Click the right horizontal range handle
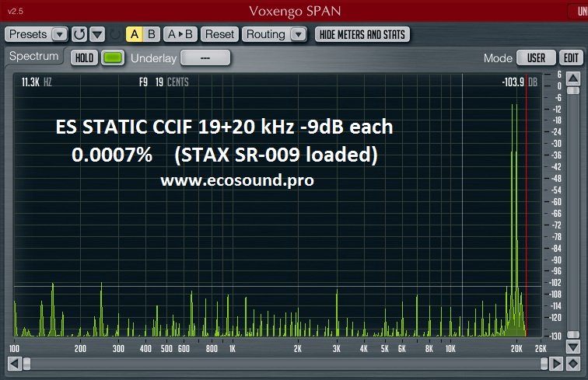588x380 pixels. (x=544, y=364)
